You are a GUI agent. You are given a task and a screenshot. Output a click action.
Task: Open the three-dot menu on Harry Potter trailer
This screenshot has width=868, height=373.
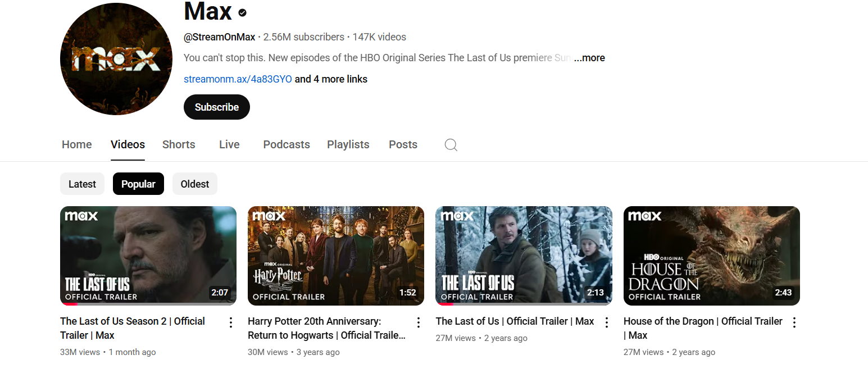click(419, 322)
